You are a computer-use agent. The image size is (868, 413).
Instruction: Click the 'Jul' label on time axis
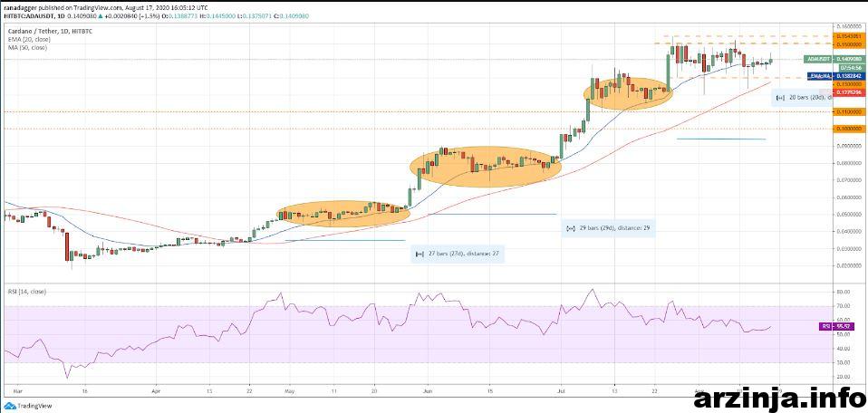point(561,389)
